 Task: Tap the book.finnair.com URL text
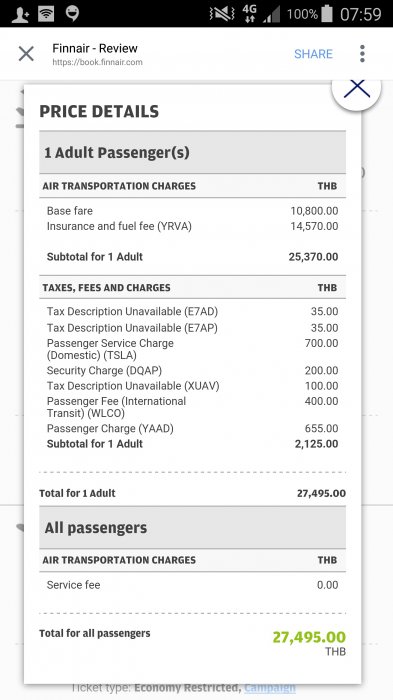coord(97,62)
